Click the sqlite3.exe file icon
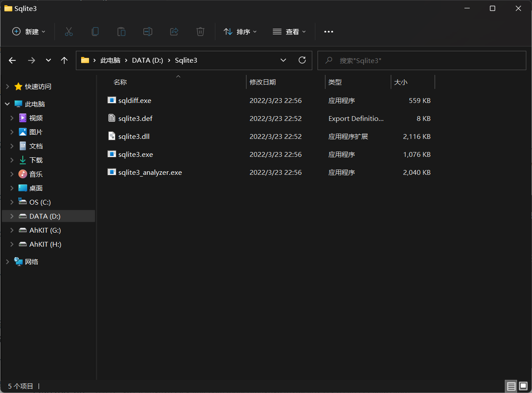The height and width of the screenshot is (393, 532). tap(112, 154)
